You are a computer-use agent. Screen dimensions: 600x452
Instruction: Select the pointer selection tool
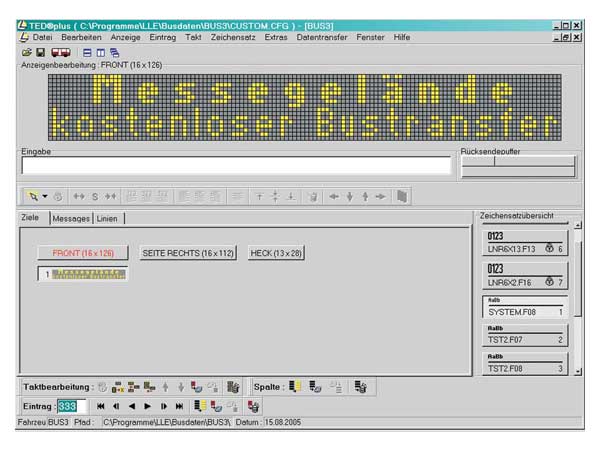pos(33,196)
